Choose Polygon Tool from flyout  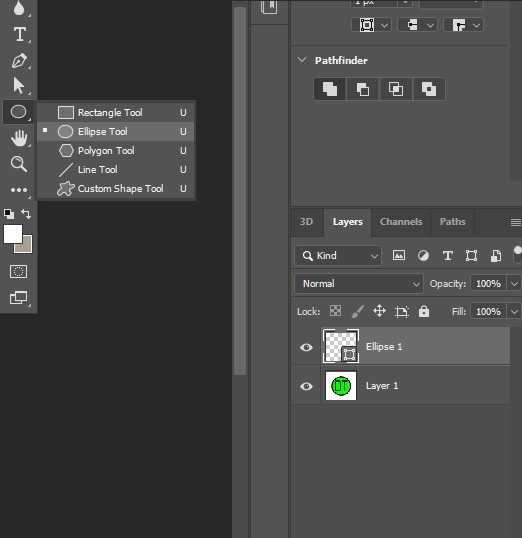116,151
